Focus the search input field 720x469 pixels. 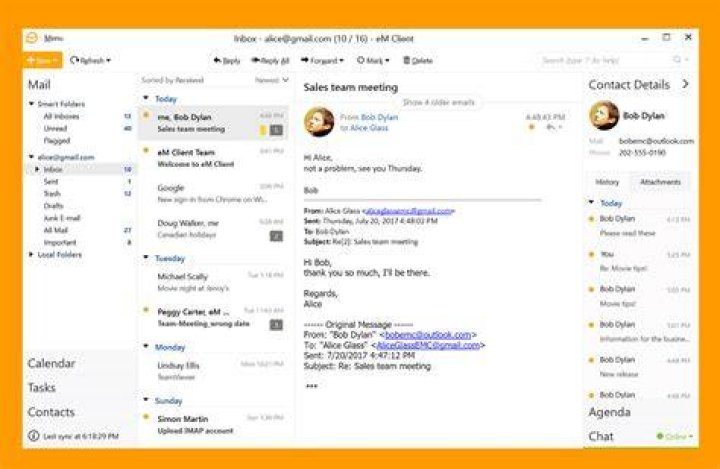(x=605, y=60)
